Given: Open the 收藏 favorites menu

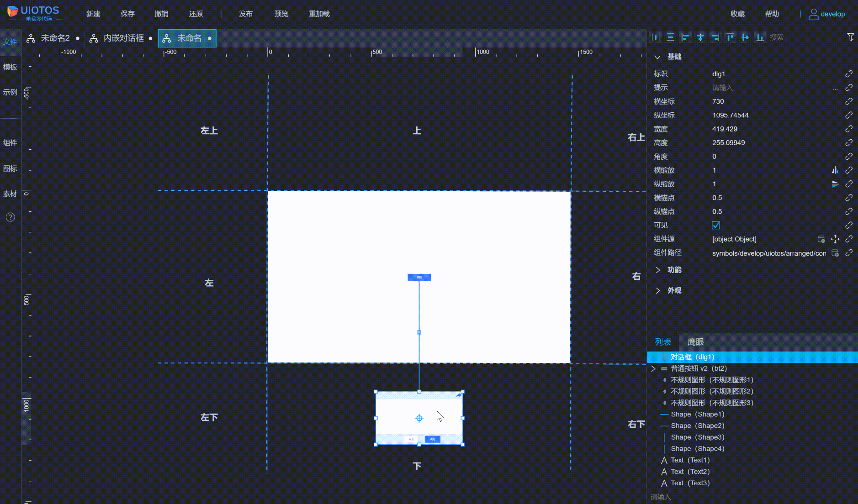Looking at the screenshot, I should coord(738,14).
